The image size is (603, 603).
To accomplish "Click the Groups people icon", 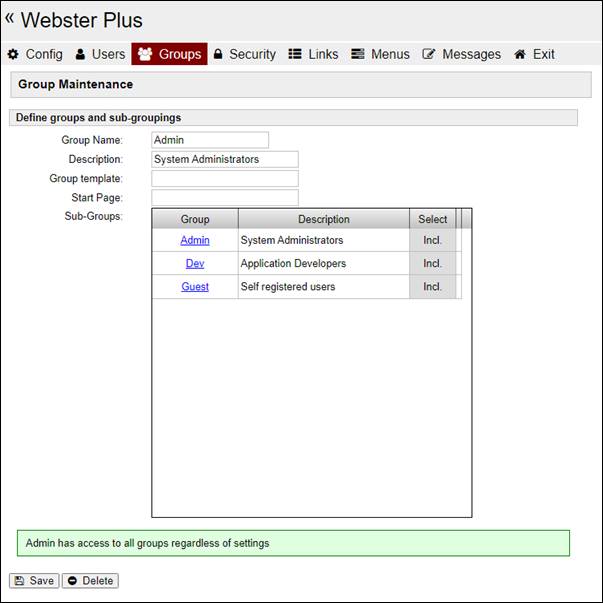I will (145, 54).
